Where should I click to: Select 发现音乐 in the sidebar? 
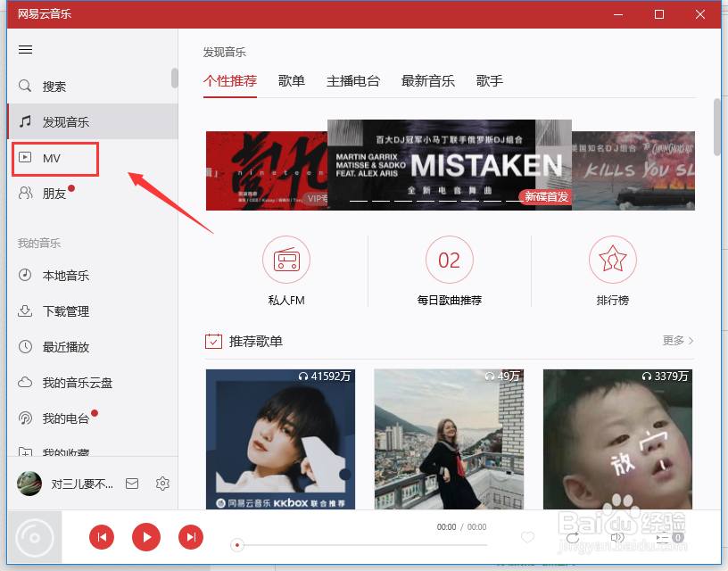click(x=93, y=121)
